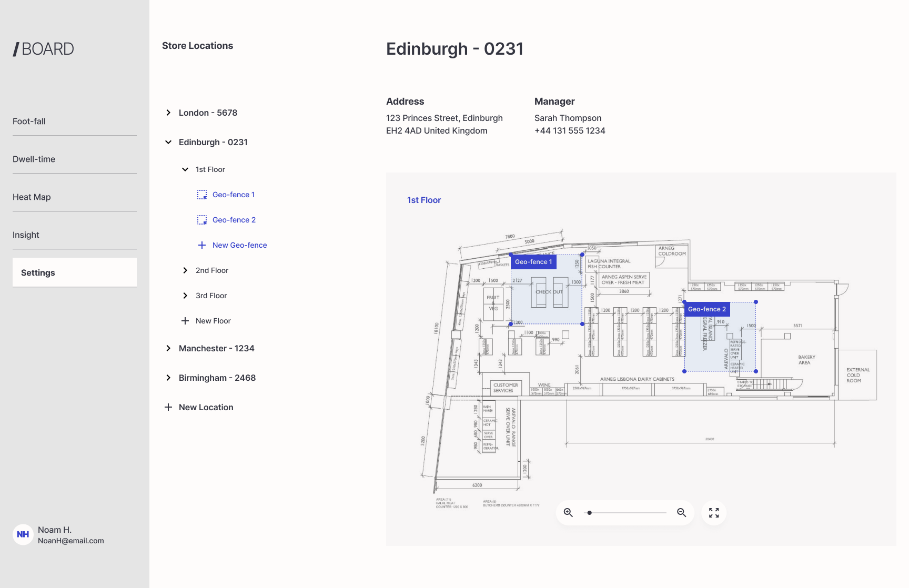Click the NoanH@email.com text
This screenshot has width=909, height=588.
[71, 541]
